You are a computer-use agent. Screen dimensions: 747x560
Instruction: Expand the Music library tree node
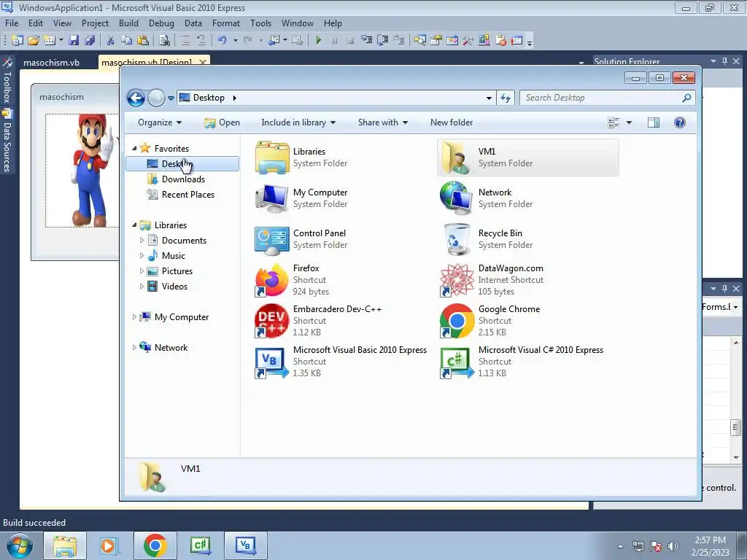coord(142,256)
